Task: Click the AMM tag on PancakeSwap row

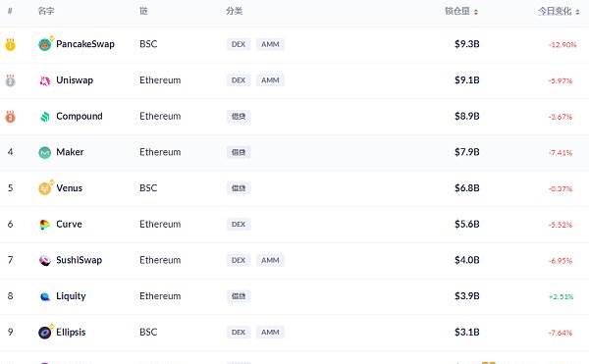Action: (x=270, y=44)
